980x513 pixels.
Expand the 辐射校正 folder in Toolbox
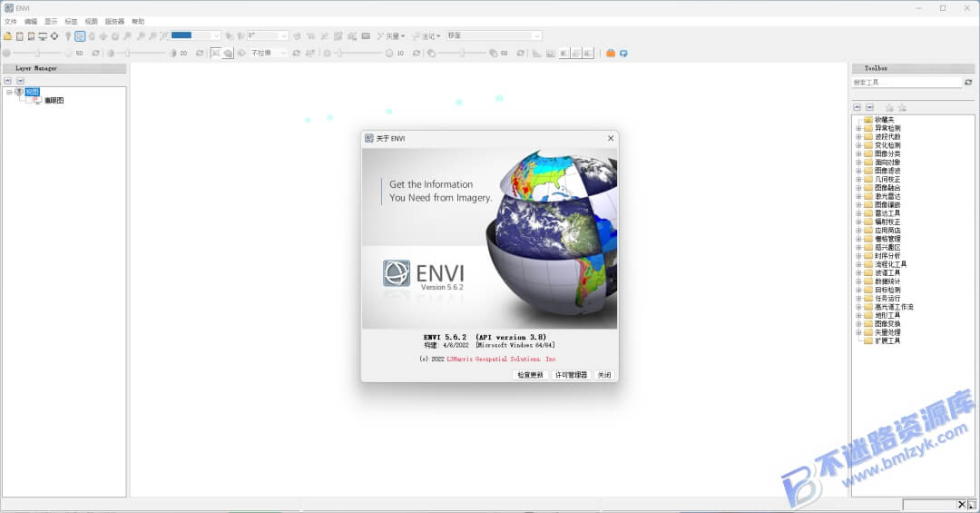[x=858, y=222]
